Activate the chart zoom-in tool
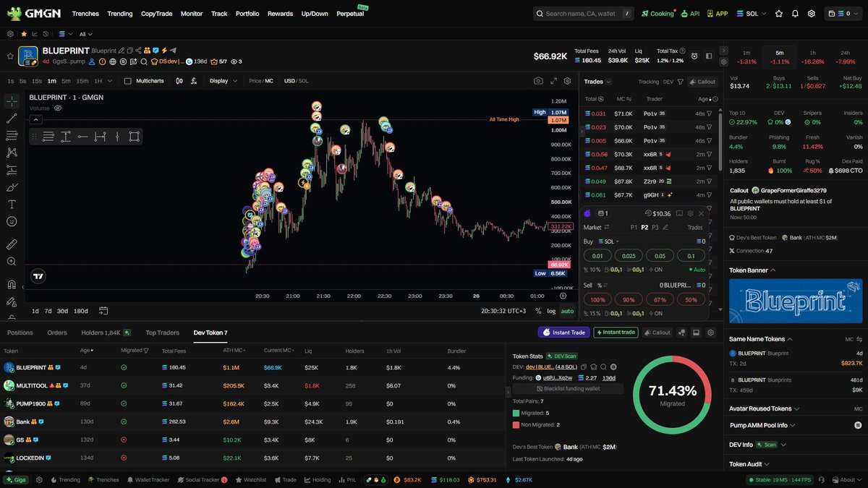This screenshot has width=868, height=488. (12, 262)
